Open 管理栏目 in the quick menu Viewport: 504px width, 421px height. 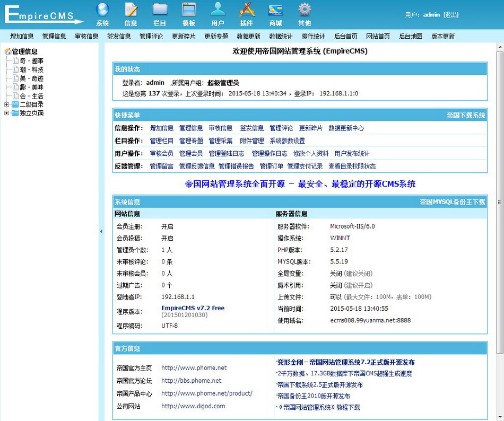click(x=162, y=141)
